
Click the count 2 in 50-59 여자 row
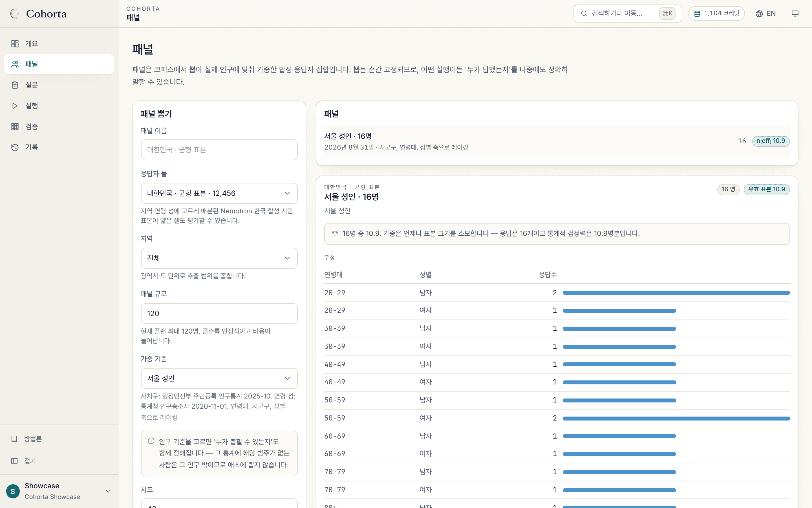555,418
